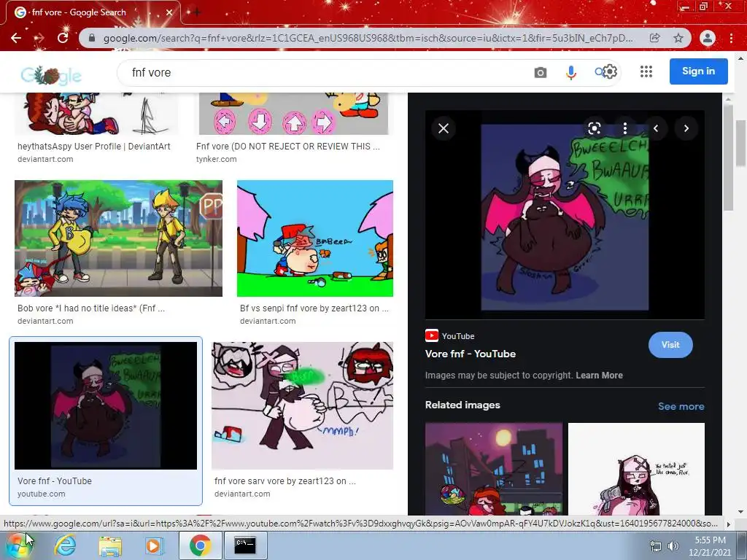747x560 pixels.
Task: Click fnf vore sarv vore caption
Action: point(285,481)
